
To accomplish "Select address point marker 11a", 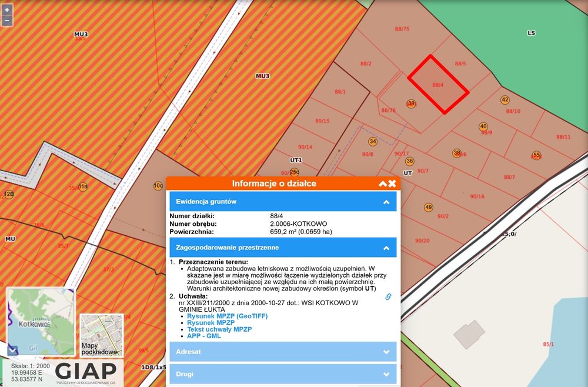I will [x=83, y=186].
